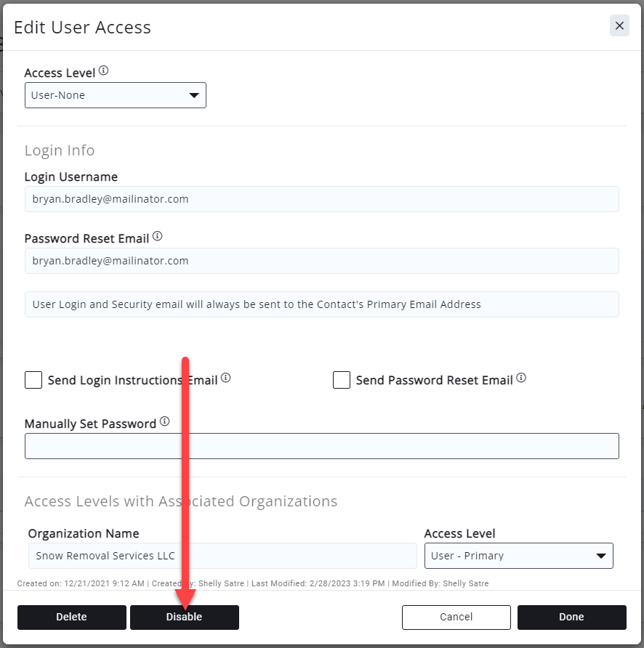Open the User-None access level dropdown
Viewport: 644px width, 648px height.
(x=116, y=95)
